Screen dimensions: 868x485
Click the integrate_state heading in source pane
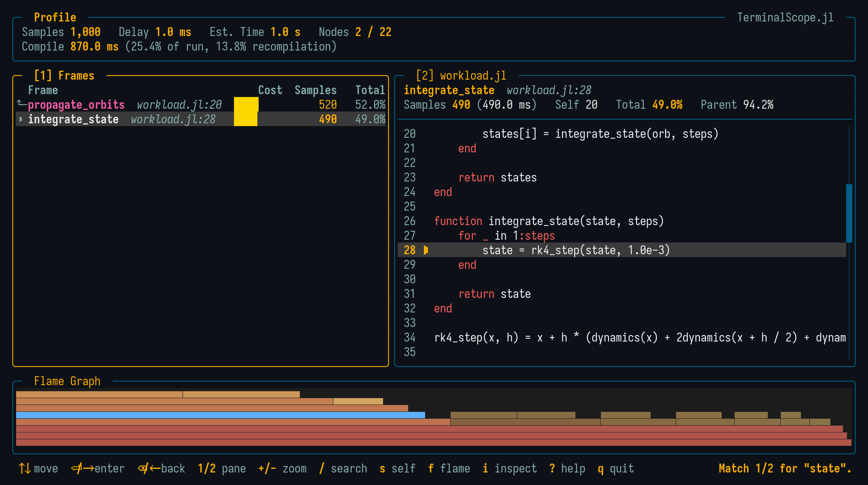449,90
